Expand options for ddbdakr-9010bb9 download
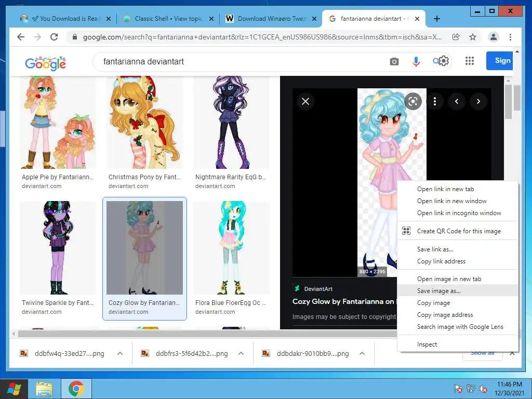 (x=362, y=353)
